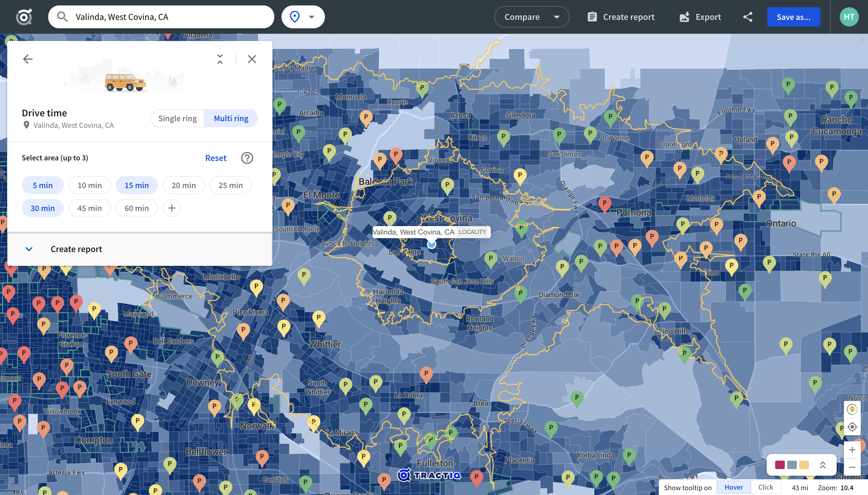The width and height of the screenshot is (868, 495).
Task: Zoom out the map with minus
Action: click(852, 467)
